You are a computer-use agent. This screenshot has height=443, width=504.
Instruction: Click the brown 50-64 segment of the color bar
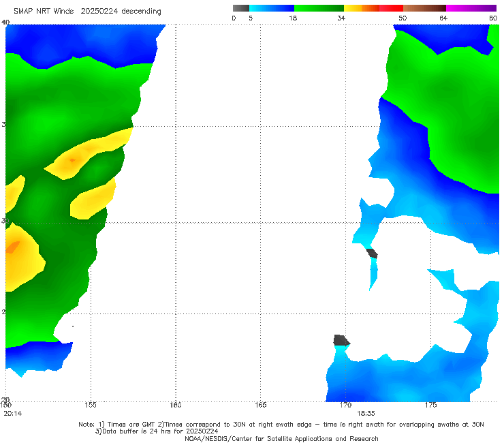[x=424, y=8]
